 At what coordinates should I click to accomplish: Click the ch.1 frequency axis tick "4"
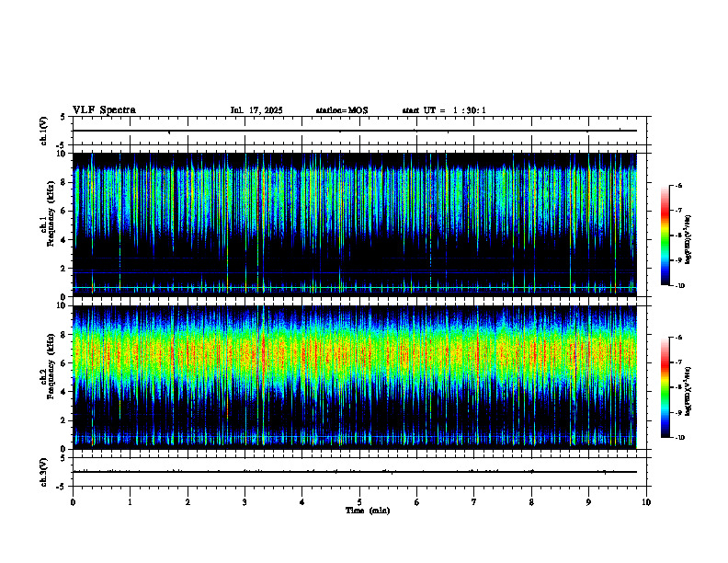63,240
